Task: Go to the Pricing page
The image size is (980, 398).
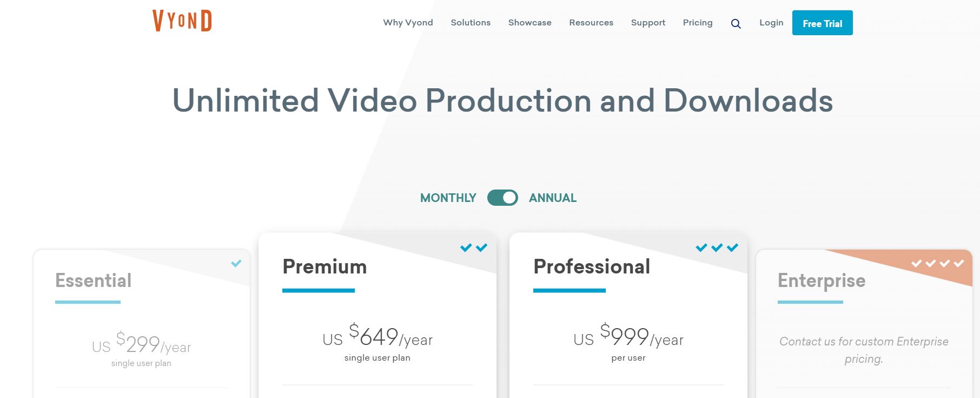Action: [698, 23]
